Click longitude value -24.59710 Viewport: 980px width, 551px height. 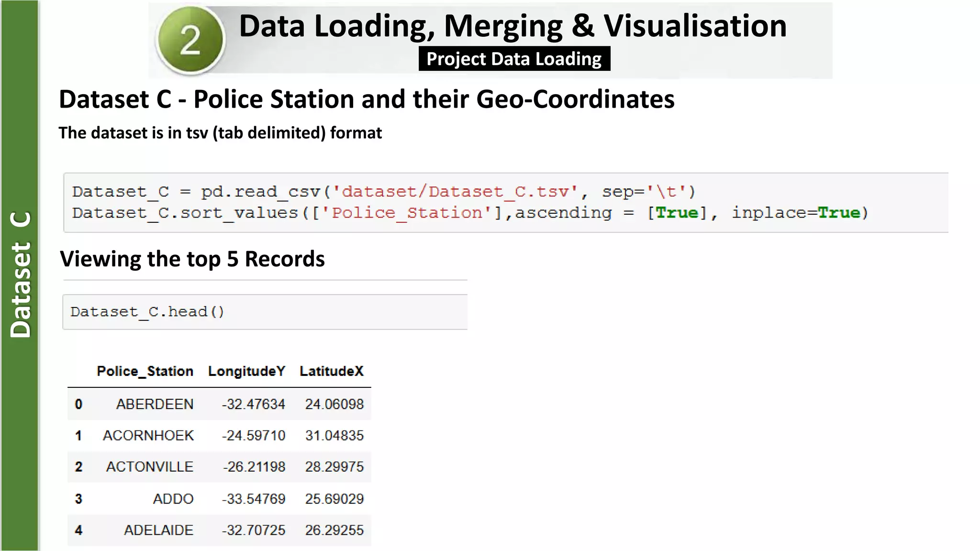(253, 435)
